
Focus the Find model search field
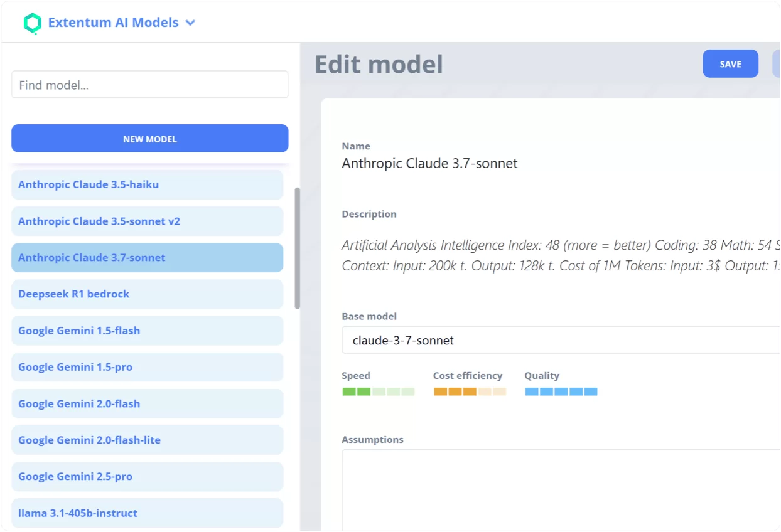(150, 85)
